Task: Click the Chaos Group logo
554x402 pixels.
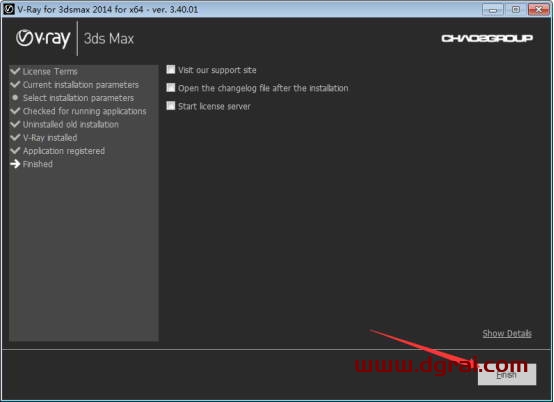Action: pyautogui.click(x=487, y=38)
